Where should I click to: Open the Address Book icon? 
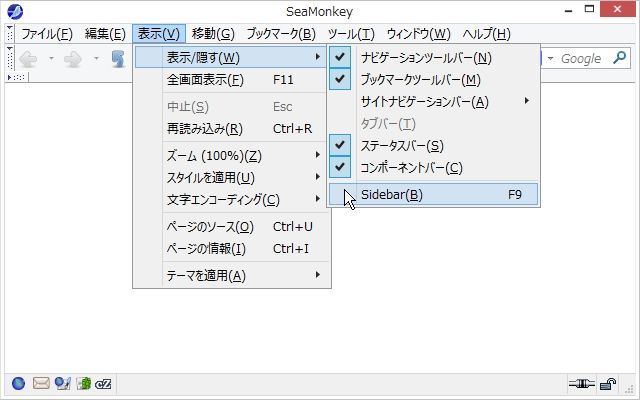point(83,383)
